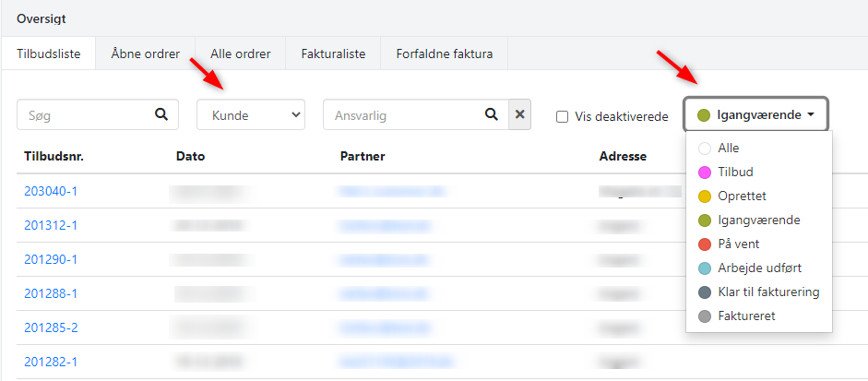Collapse the Igangværende status dropdown
The image size is (868, 381).
tap(755, 115)
